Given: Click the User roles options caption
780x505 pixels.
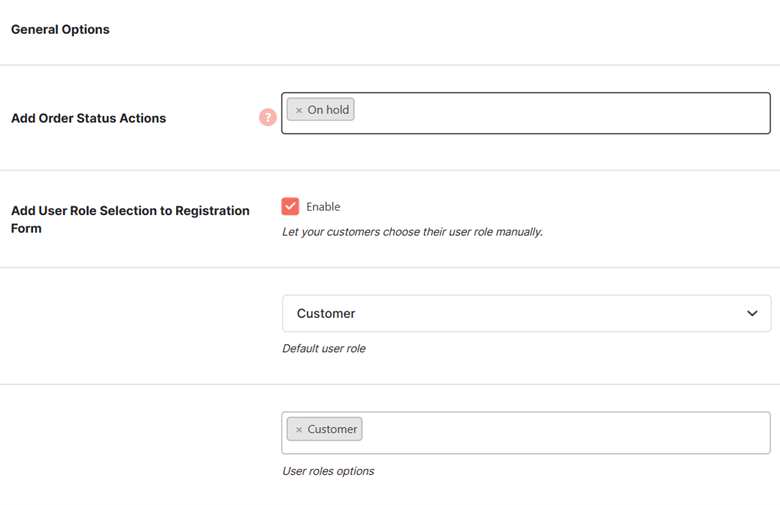Looking at the screenshot, I should 328,471.
